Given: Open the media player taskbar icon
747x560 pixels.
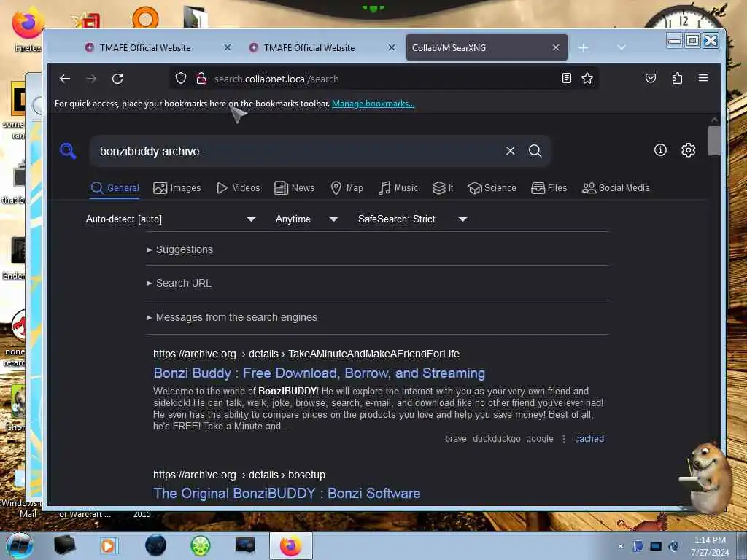Looking at the screenshot, I should (108, 545).
